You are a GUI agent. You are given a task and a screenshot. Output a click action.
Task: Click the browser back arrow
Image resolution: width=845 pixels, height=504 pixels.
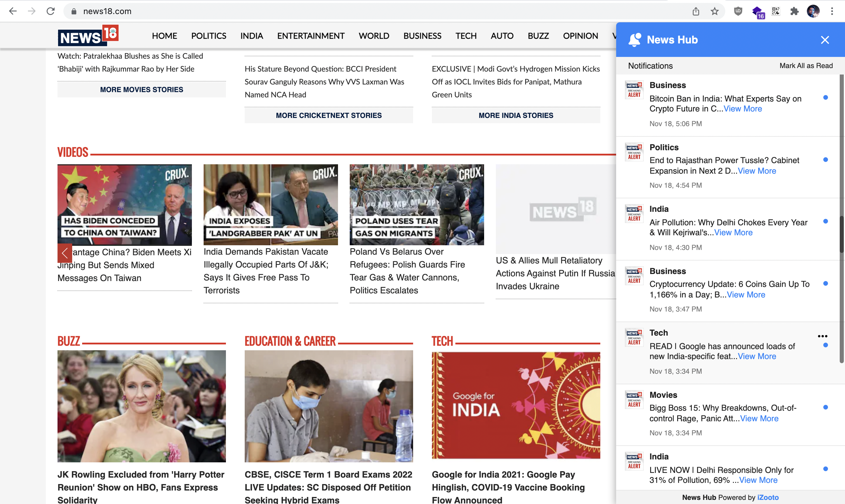click(13, 11)
